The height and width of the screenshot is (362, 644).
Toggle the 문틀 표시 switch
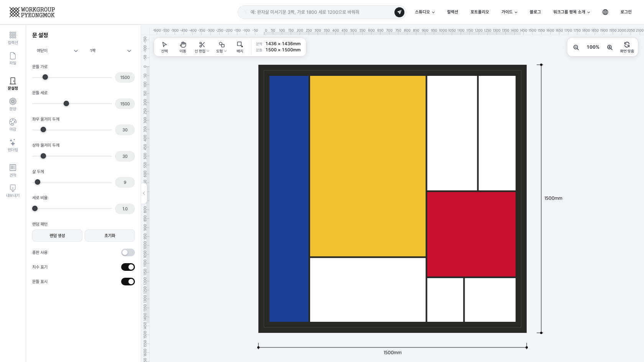(128, 282)
